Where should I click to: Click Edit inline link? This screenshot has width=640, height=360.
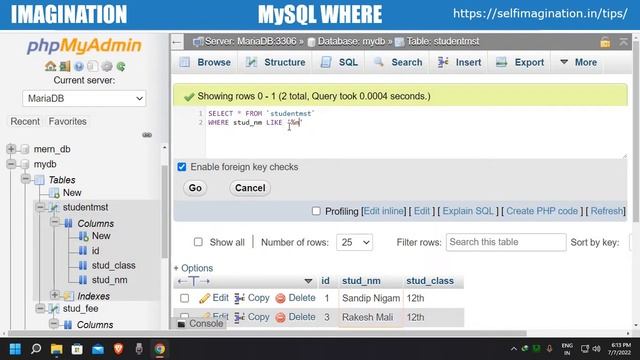pos(384,211)
